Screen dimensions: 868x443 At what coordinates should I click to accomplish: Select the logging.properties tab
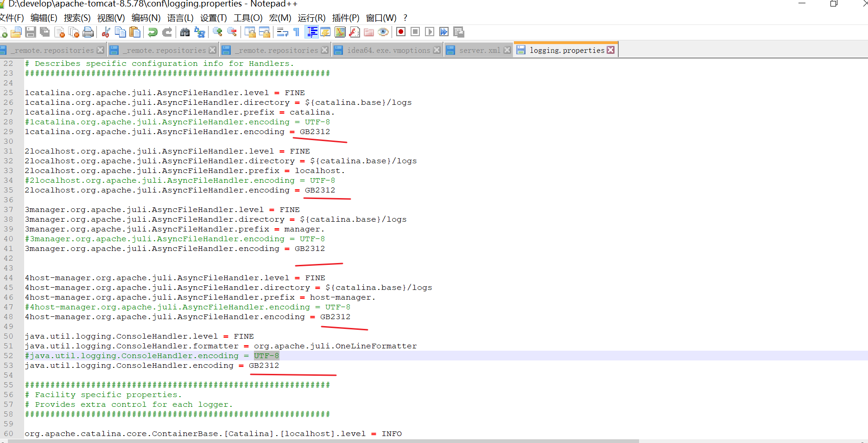566,50
